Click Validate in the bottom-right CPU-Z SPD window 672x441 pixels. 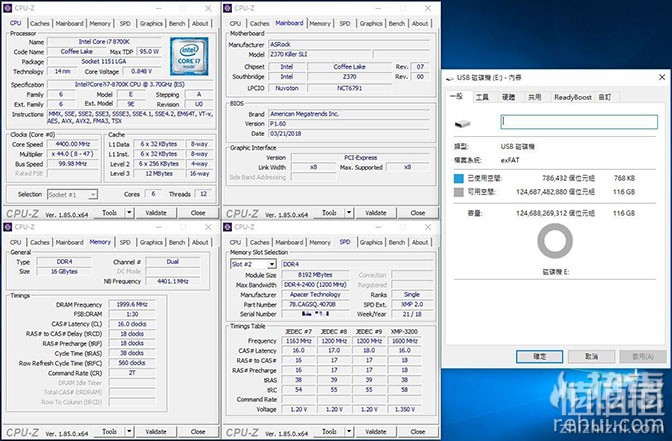(375, 432)
